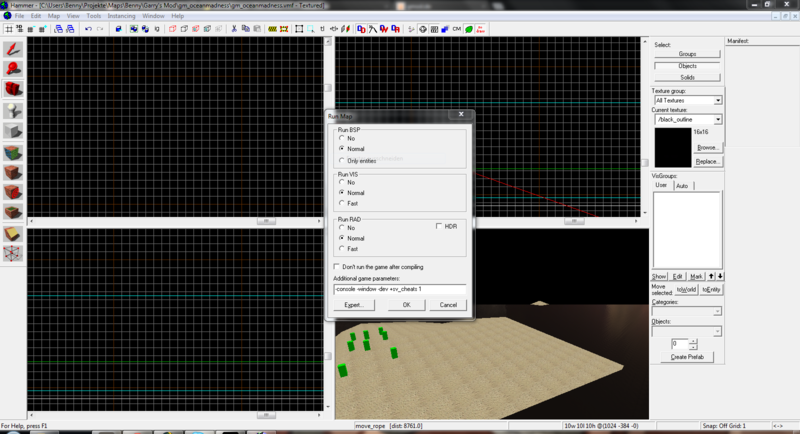Click the scissors Cut icon in toolbar
800x434 pixels.
pos(234,29)
